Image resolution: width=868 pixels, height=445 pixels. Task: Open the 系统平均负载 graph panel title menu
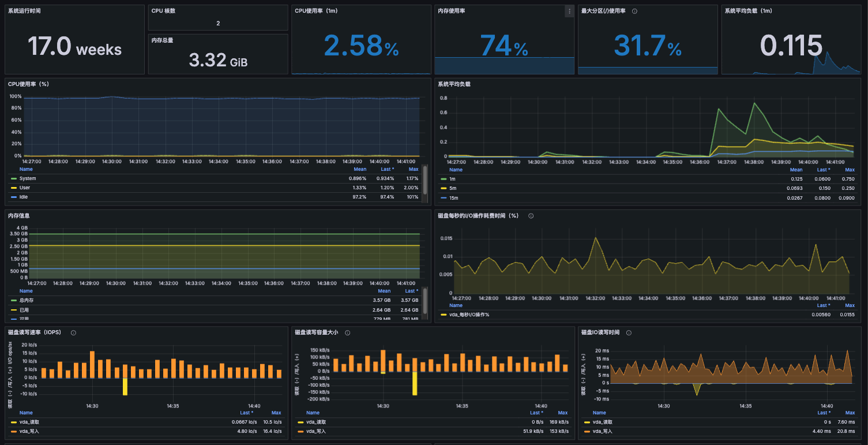point(454,84)
